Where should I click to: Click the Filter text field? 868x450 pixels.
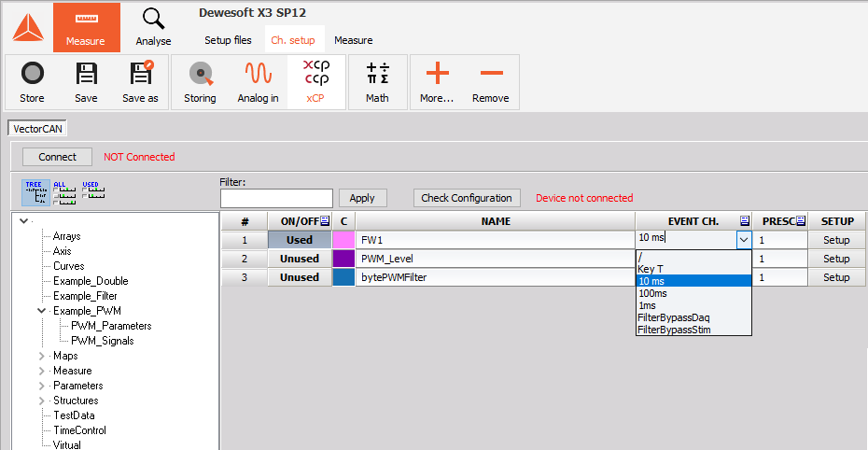(276, 198)
